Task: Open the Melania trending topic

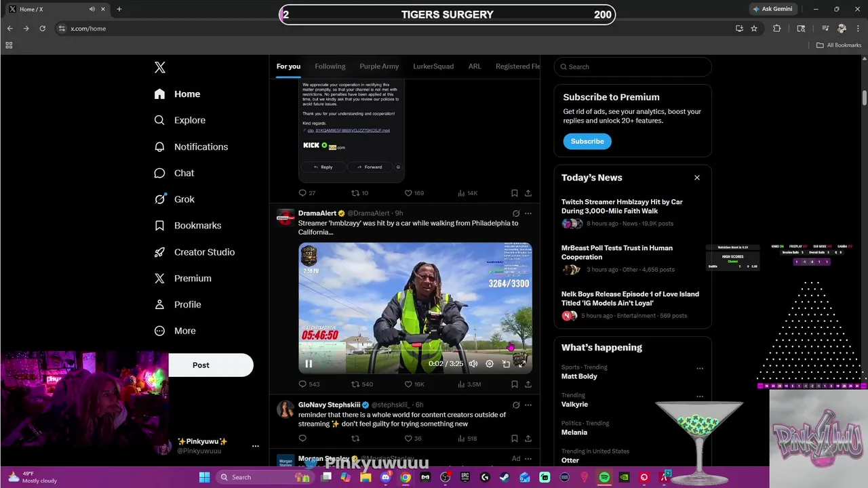Action: [574, 432]
